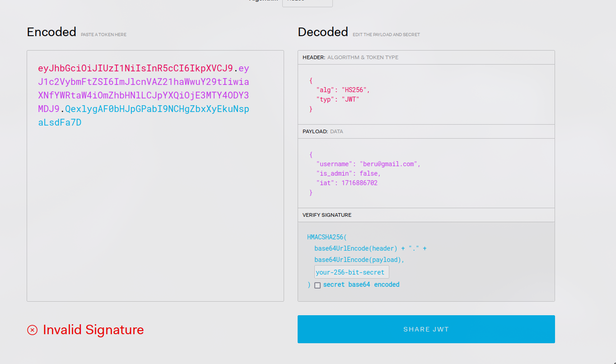
Task: Toggle the secret base64 encoded checkbox
Action: click(317, 285)
